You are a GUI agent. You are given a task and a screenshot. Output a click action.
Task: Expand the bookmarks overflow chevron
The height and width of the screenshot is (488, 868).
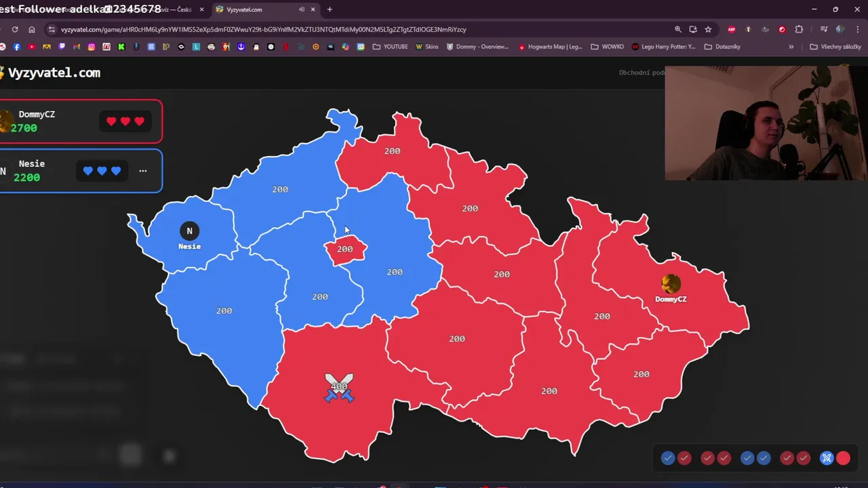791,47
